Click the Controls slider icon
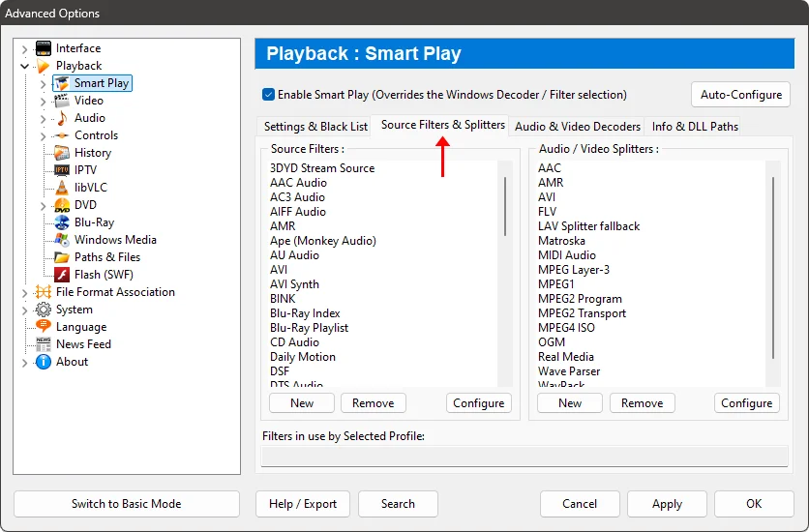809x532 pixels. coord(62,135)
